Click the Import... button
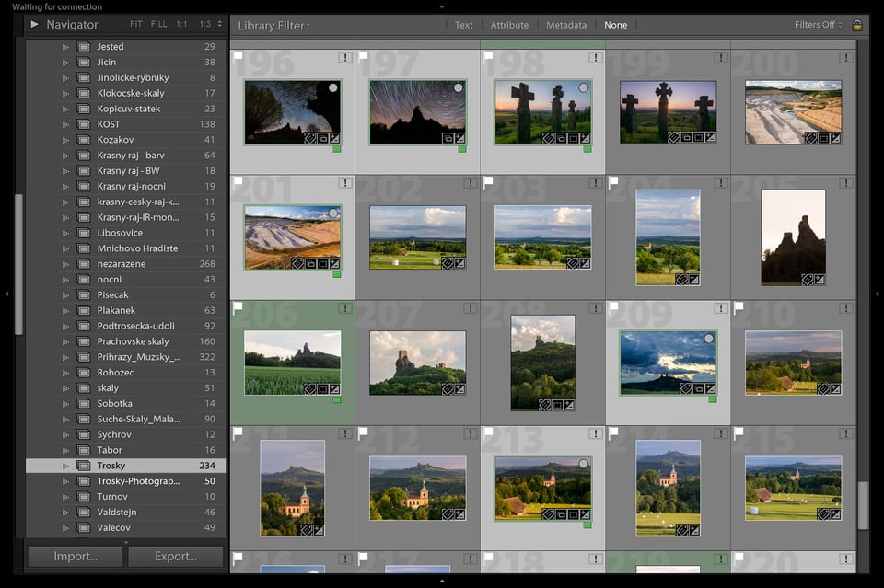Screen dimensions: 884x588 pos(76,557)
